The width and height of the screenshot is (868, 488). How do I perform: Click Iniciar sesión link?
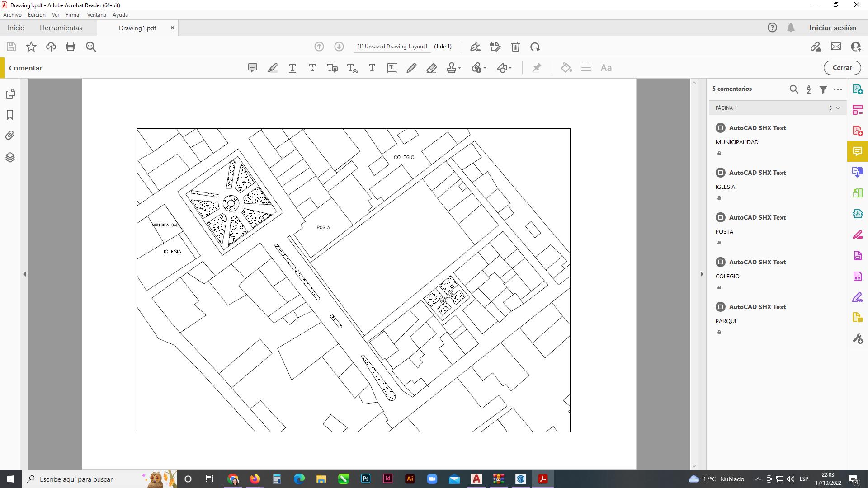point(833,28)
